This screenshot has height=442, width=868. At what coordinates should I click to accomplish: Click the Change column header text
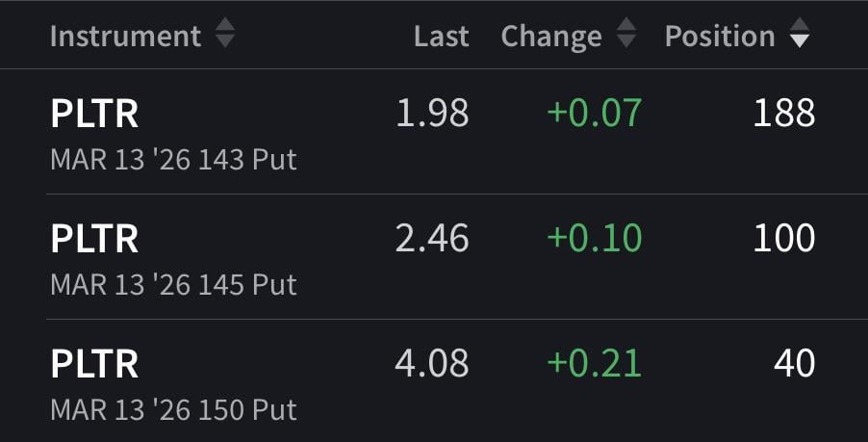pos(551,36)
